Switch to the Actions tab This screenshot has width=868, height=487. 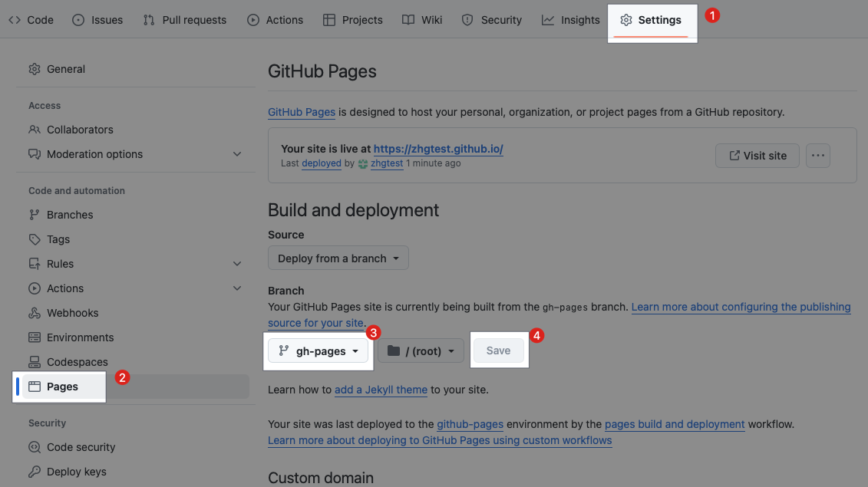tap(276, 20)
